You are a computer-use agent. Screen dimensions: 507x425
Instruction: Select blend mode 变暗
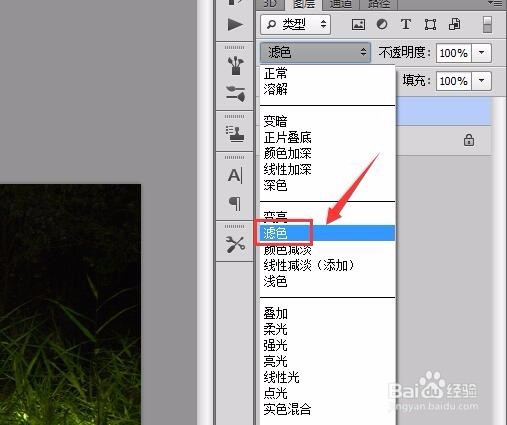[x=327, y=121]
